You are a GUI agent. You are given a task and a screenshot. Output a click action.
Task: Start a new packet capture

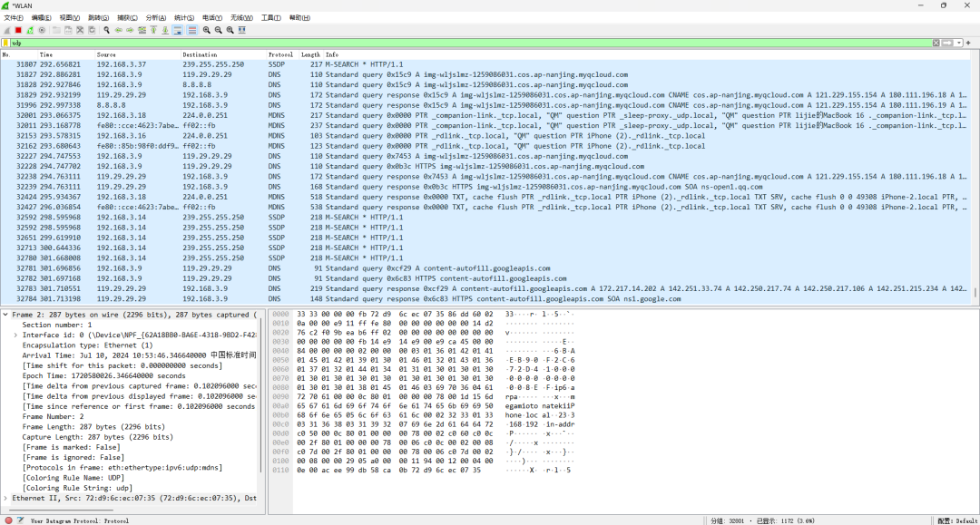[x=7, y=30]
